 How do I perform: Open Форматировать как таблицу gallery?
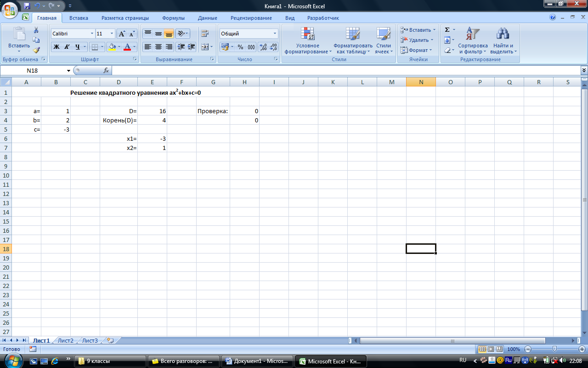click(353, 40)
